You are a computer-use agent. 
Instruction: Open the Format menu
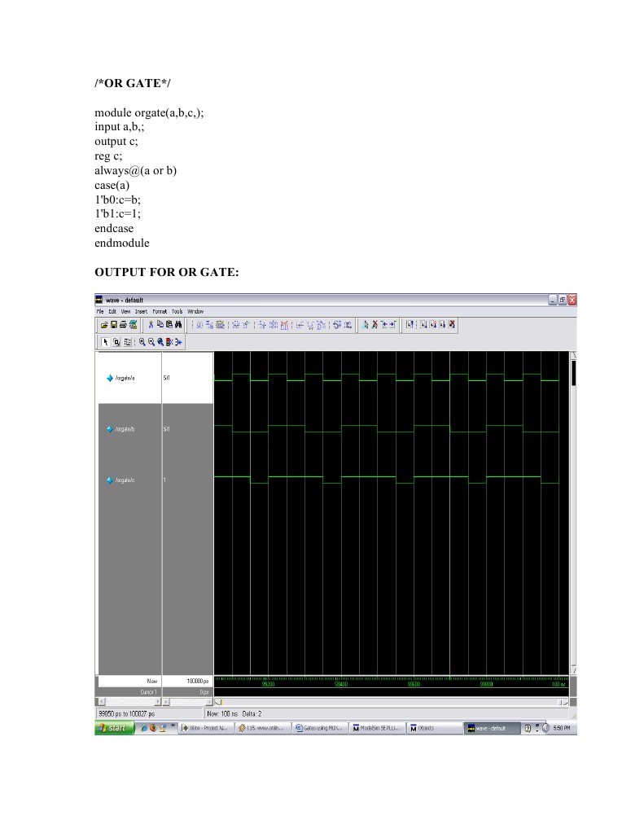pos(160,311)
